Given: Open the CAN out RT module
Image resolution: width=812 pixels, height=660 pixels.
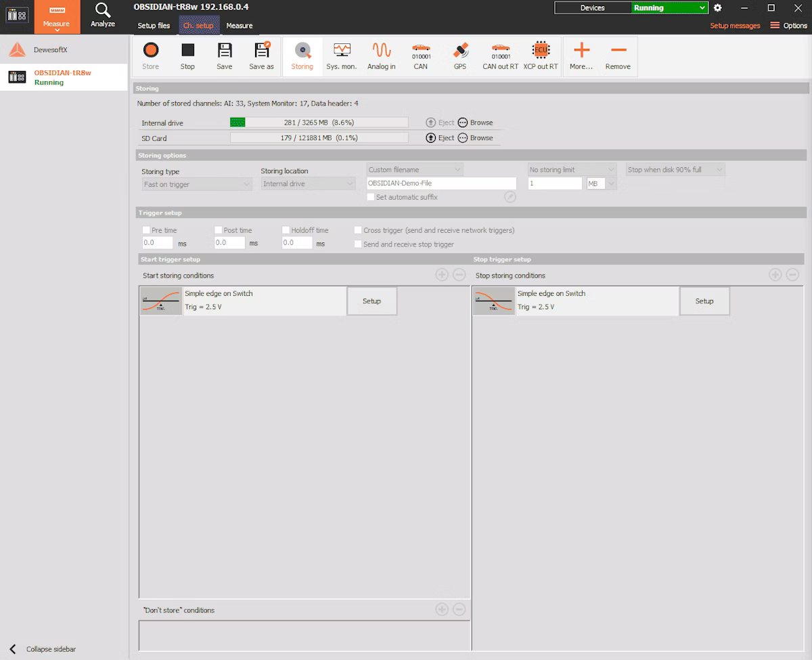Looking at the screenshot, I should pyautogui.click(x=501, y=56).
